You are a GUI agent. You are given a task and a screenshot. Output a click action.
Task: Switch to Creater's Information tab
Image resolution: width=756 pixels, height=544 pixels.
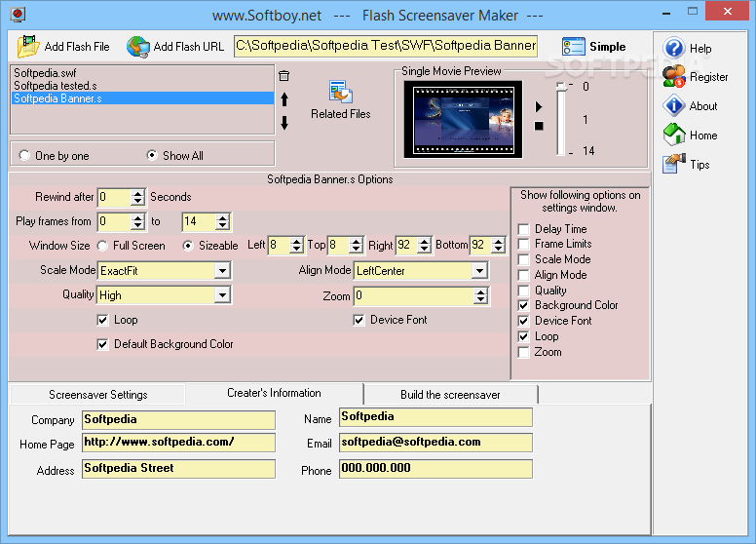click(x=274, y=393)
